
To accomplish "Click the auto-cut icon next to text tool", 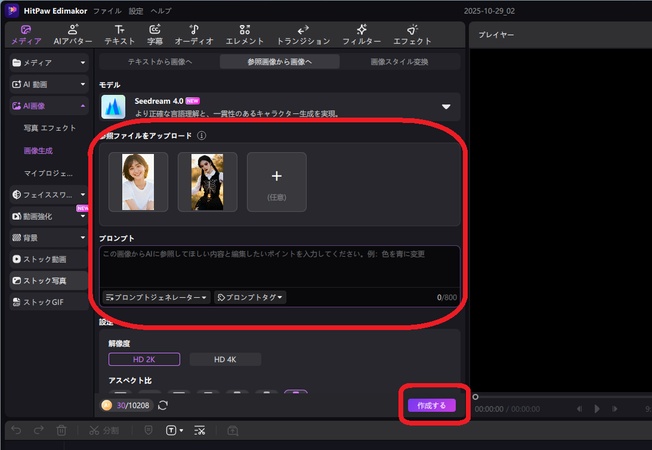I will tap(200, 430).
